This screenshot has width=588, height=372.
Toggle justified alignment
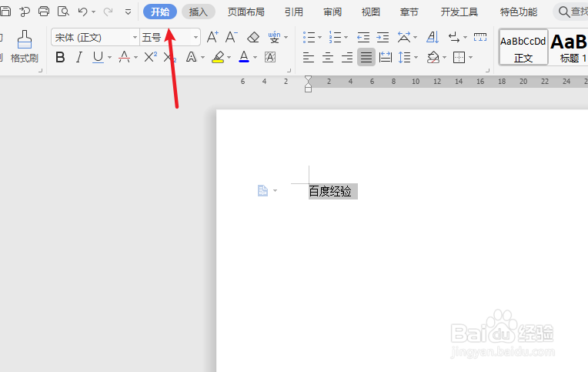coord(366,58)
